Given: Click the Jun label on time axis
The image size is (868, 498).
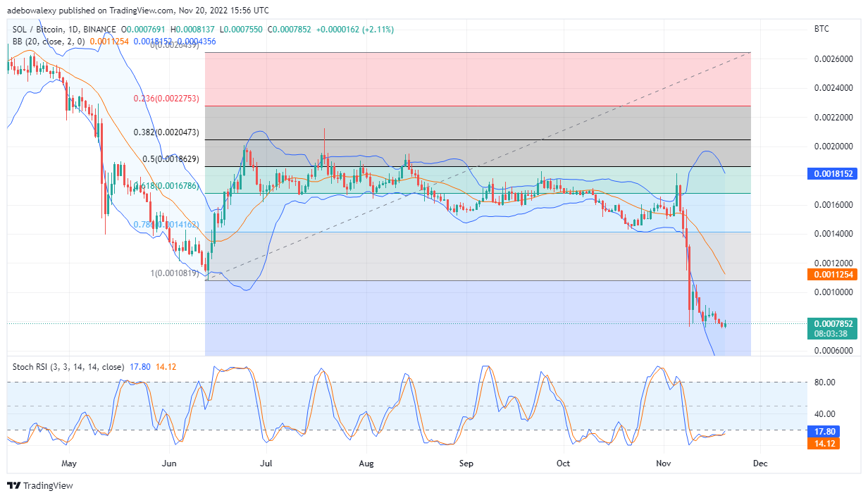Looking at the screenshot, I should (168, 464).
